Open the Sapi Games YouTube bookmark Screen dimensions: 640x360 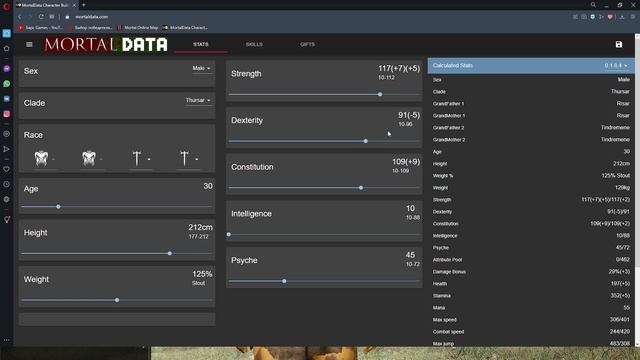pos(40,28)
